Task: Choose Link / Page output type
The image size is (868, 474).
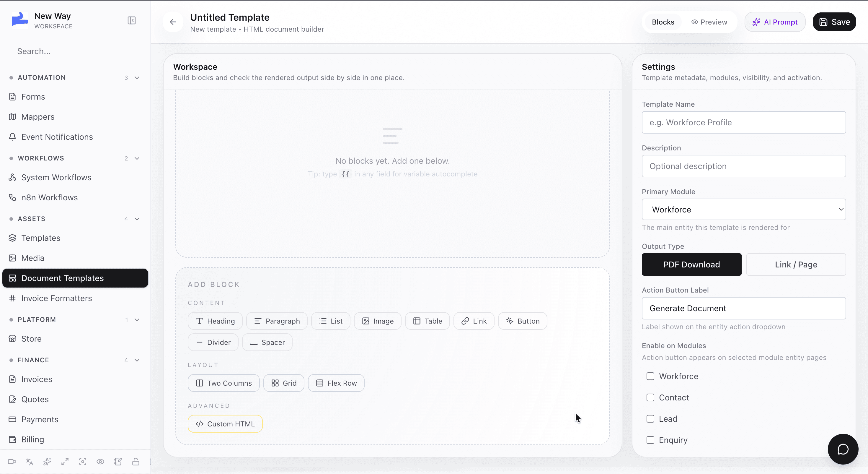Action: tap(796, 264)
